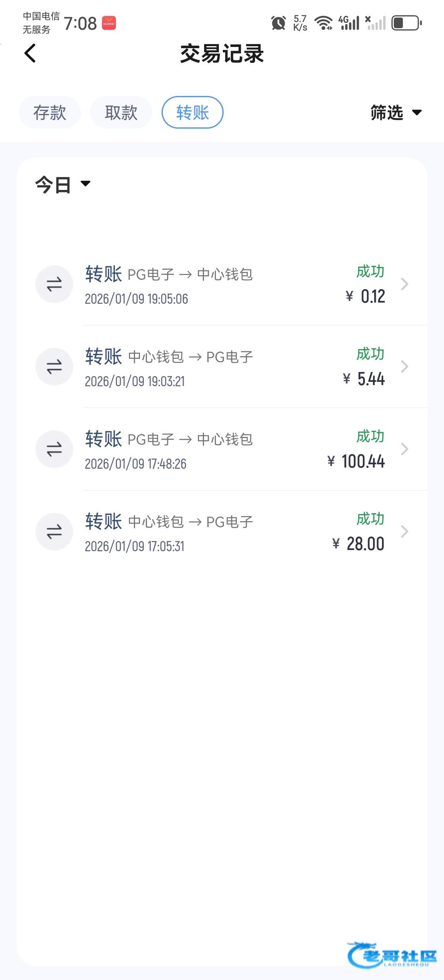This screenshot has height=980, width=444.
Task: Tap transfer icon beside 19:03:21 record
Action: click(x=54, y=367)
